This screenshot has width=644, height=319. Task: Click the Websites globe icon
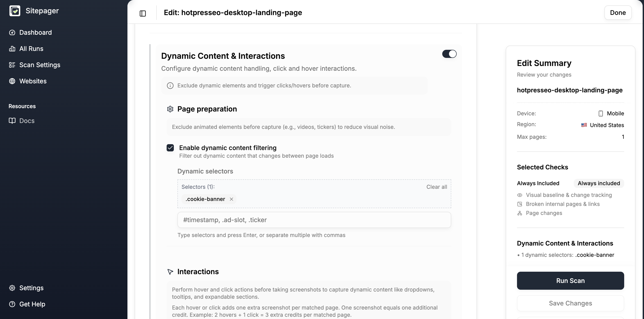12,81
